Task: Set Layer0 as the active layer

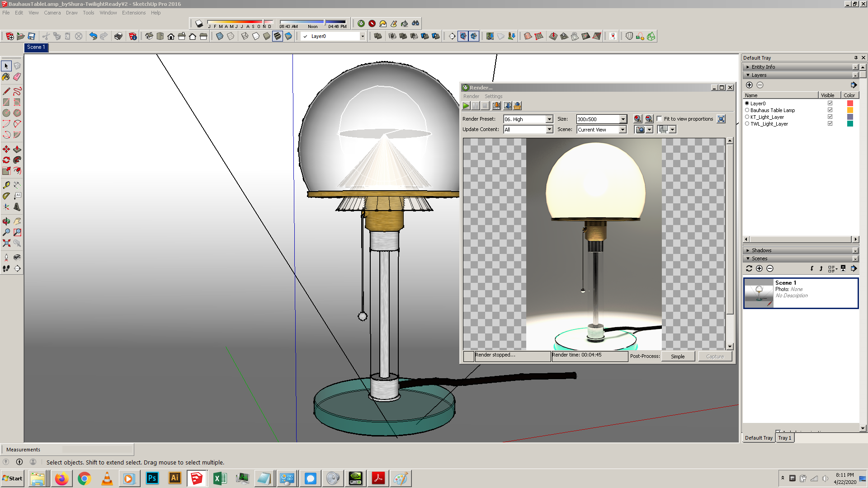Action: tap(747, 103)
